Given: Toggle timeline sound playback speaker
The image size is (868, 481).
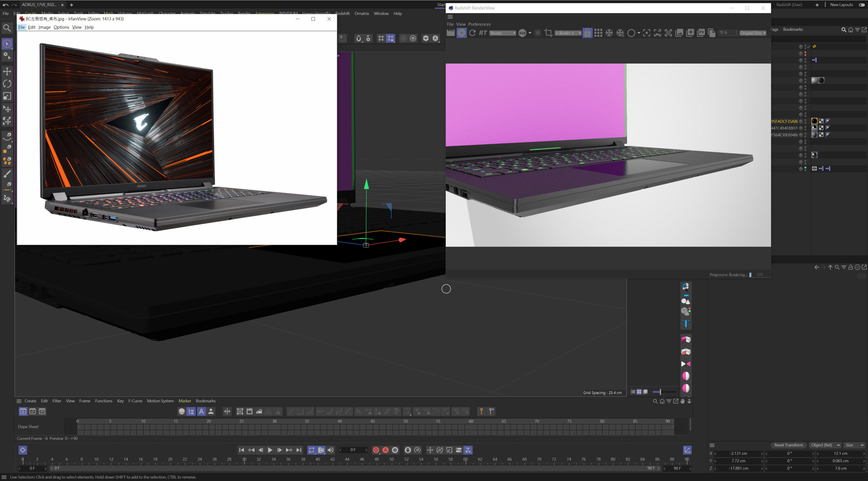Looking at the screenshot, I should coord(331,450).
